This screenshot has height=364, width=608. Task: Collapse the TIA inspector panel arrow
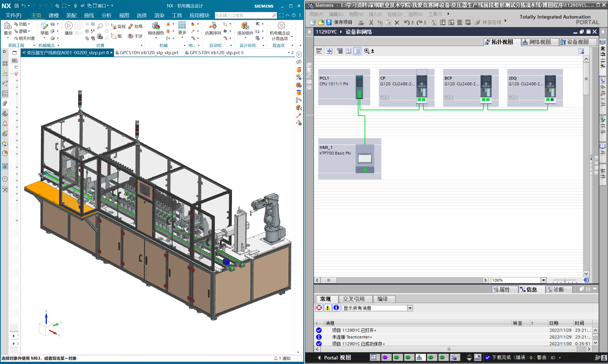pos(595,289)
